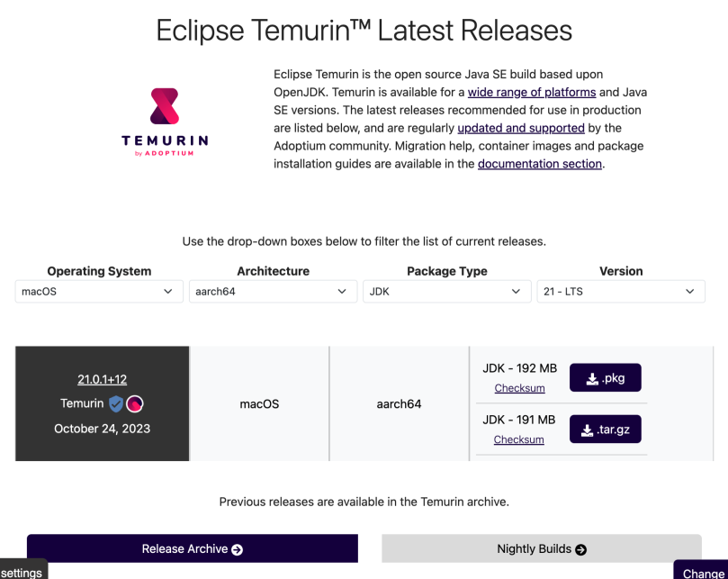The width and height of the screenshot is (728, 579).
Task: Click the arrow icon on Nightly Builds
Action: pos(580,549)
